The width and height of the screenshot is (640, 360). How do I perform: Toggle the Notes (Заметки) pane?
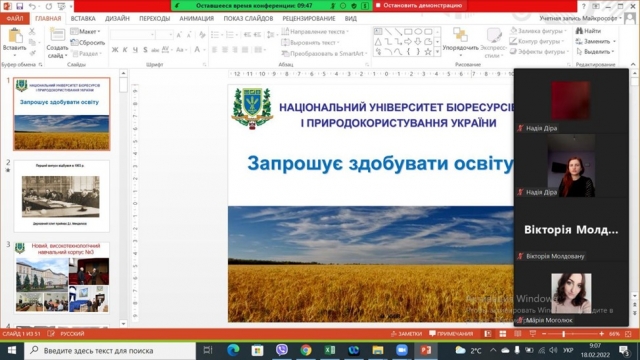(406, 334)
